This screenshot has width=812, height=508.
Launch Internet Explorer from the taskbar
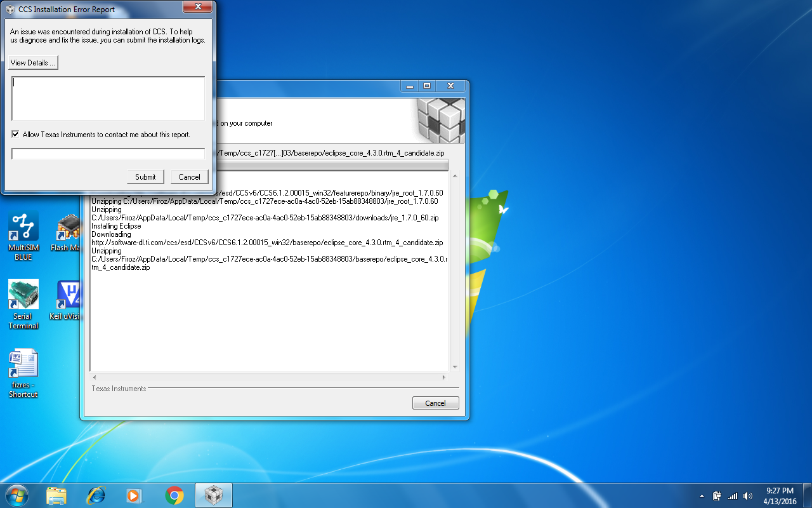pos(96,495)
